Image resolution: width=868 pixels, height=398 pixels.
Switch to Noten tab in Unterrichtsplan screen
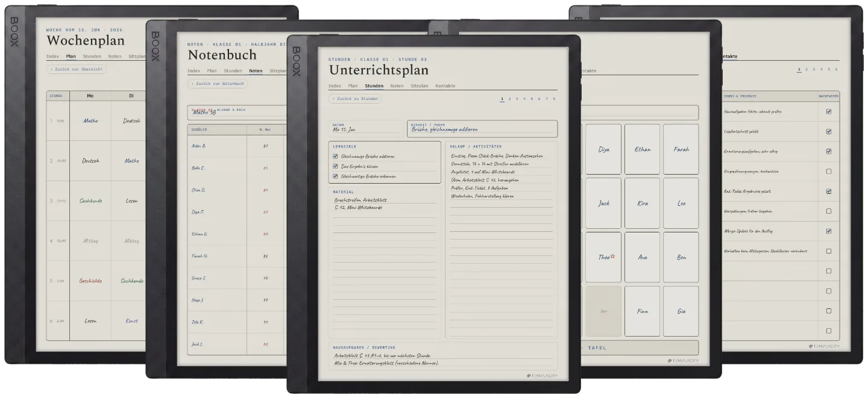[397, 86]
